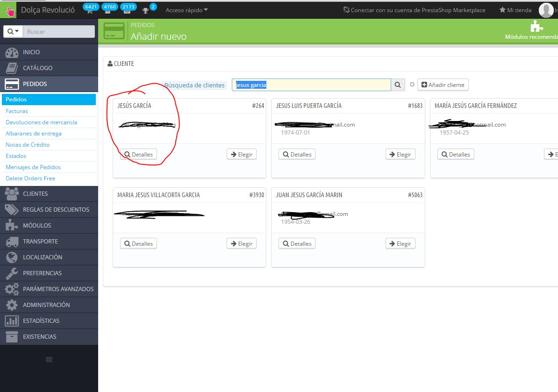Click birth date 1957-04-25
The width and height of the screenshot is (558, 392).
[x=454, y=132]
